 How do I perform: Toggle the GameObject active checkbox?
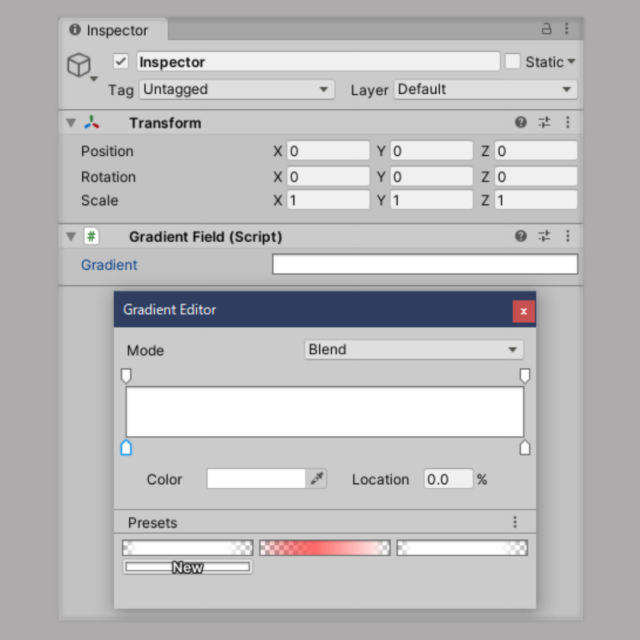pos(121,62)
